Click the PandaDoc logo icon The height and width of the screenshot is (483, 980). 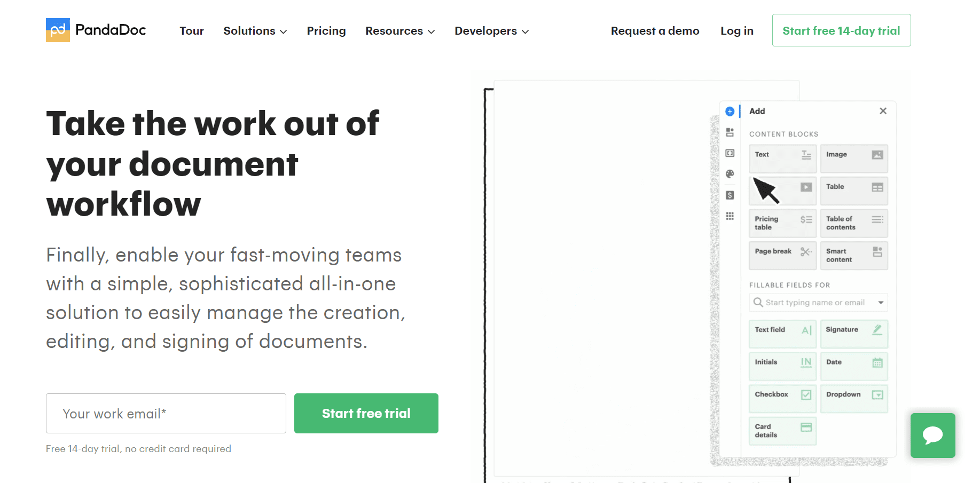point(58,30)
